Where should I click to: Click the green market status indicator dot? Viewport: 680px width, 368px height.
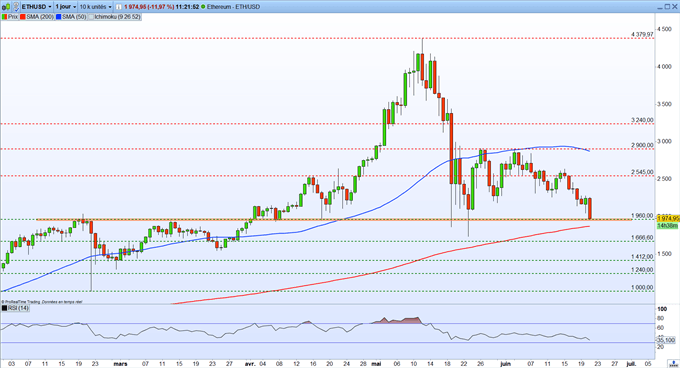click(x=203, y=7)
